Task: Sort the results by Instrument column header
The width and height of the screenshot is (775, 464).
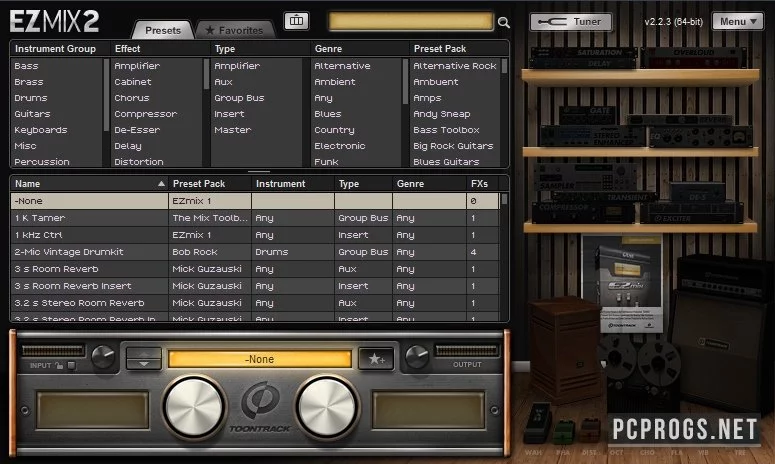Action: pyautogui.click(x=293, y=184)
